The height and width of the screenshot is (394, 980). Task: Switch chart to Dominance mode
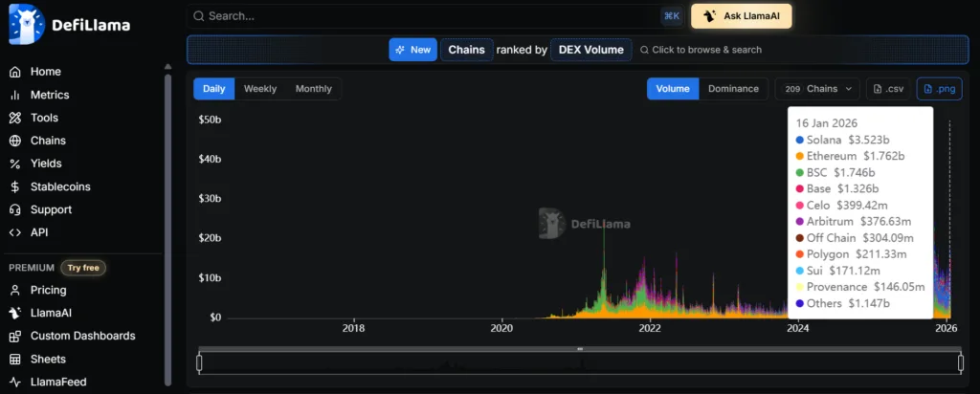pos(733,89)
